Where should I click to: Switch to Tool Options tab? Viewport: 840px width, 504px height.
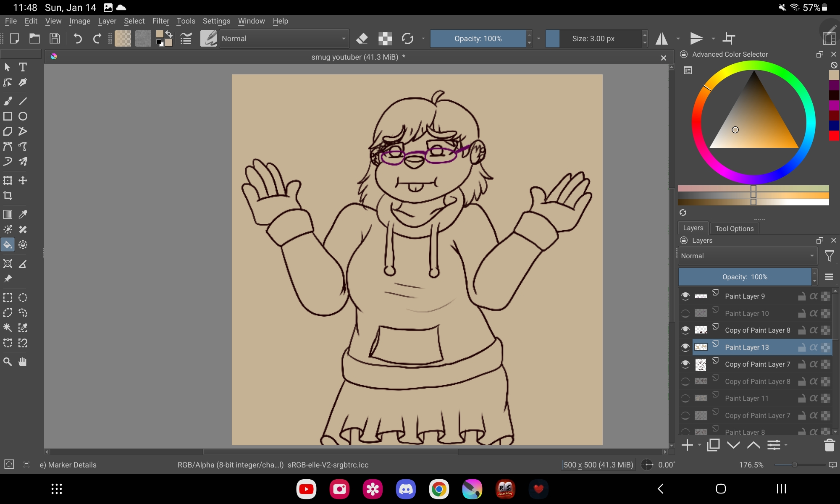(x=734, y=228)
